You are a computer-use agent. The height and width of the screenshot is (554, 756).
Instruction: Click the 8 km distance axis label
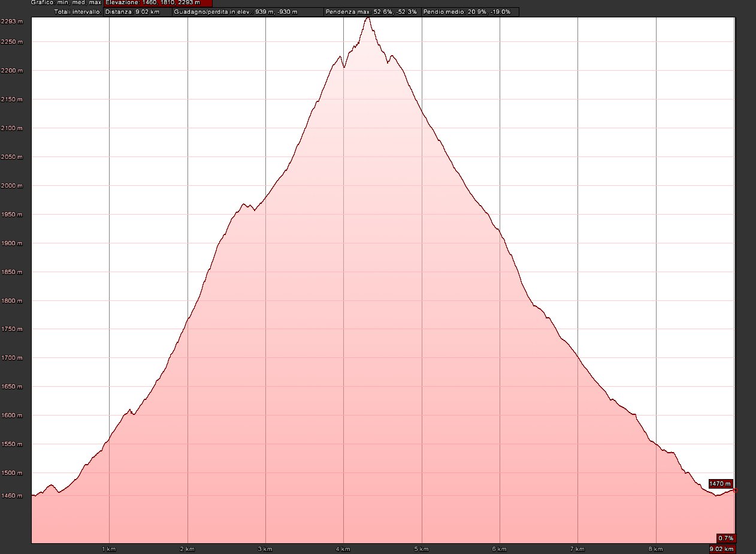point(656,549)
